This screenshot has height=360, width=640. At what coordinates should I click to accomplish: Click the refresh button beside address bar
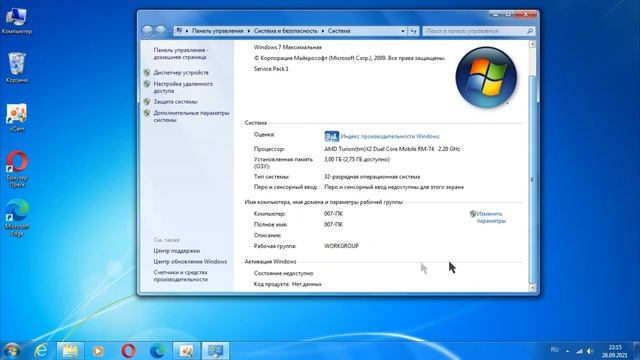click(413, 31)
